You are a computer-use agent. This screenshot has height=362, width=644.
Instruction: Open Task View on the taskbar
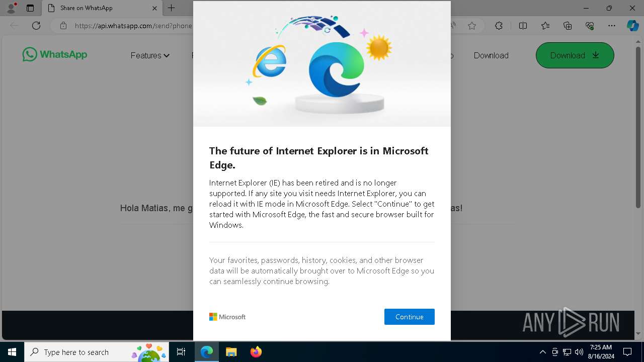point(181,352)
